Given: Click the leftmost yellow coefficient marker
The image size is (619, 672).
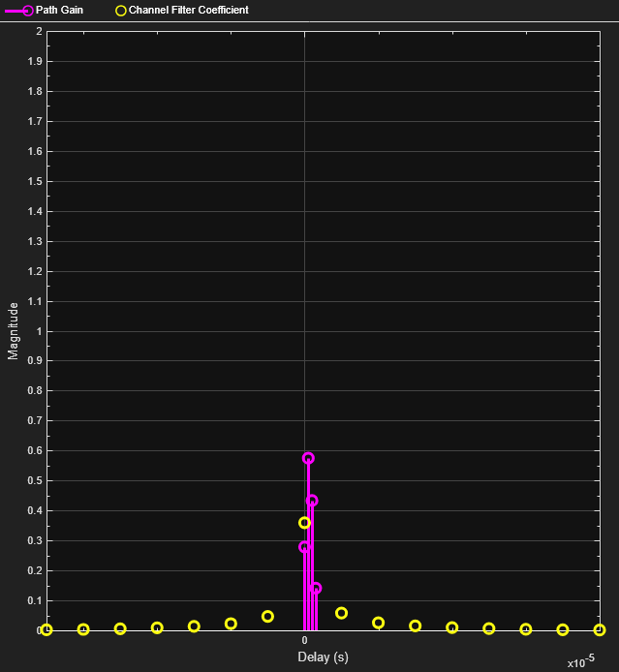Looking at the screenshot, I should pyautogui.click(x=46, y=629).
